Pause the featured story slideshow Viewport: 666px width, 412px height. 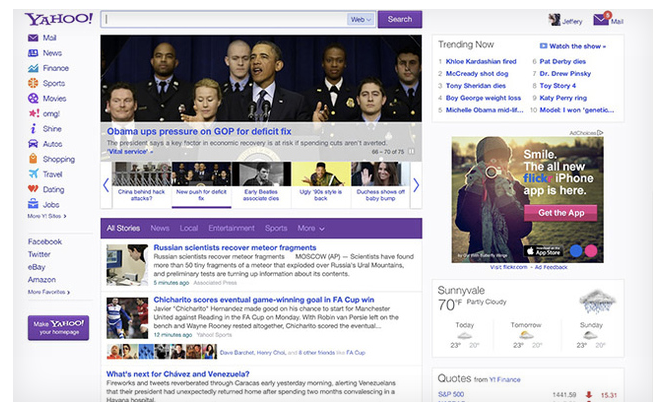pyautogui.click(x=411, y=151)
